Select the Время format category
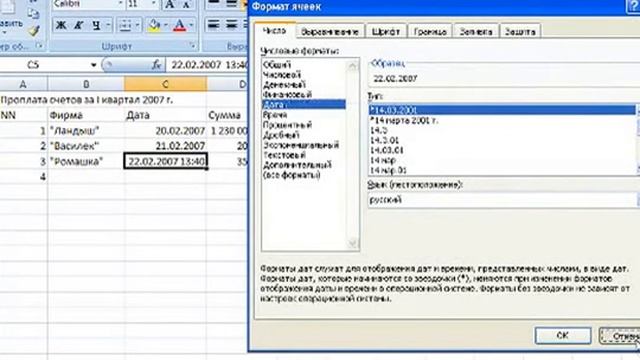640x360 pixels. click(x=275, y=115)
